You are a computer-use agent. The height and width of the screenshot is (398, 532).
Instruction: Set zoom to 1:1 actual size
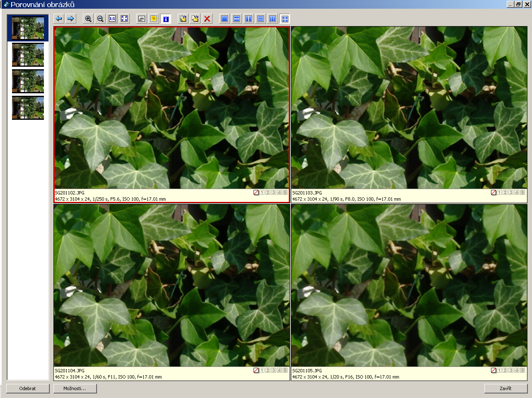point(112,19)
